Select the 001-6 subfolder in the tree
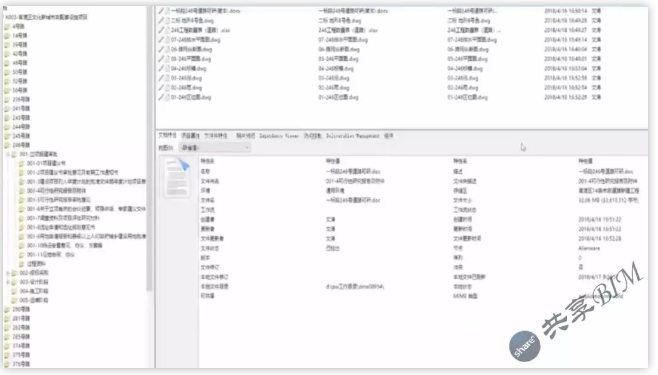Viewport: 658px width, 375px height. pos(86,209)
